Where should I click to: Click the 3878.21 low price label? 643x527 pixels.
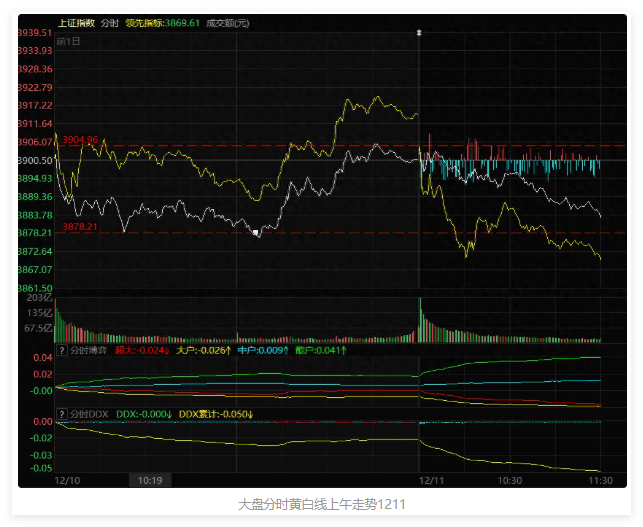[x=80, y=227]
